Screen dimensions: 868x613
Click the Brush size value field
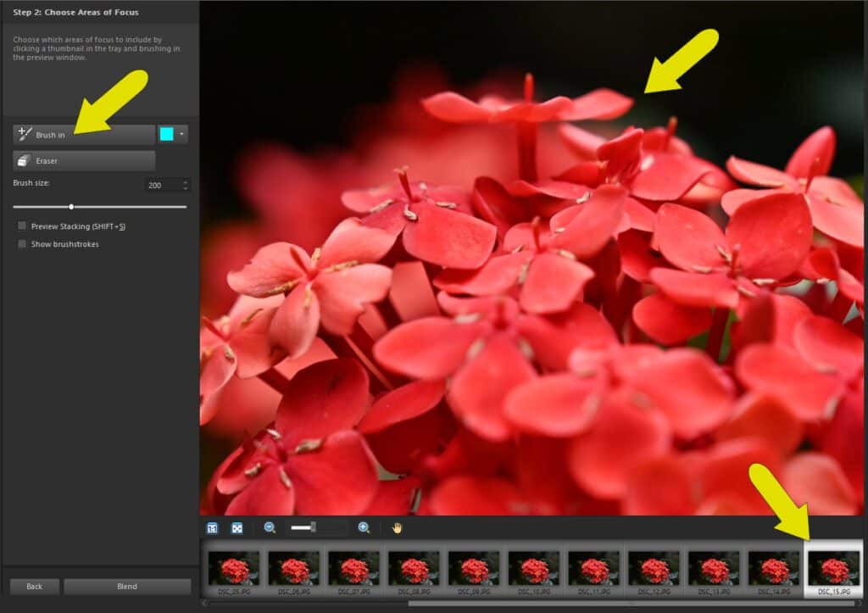click(x=161, y=185)
